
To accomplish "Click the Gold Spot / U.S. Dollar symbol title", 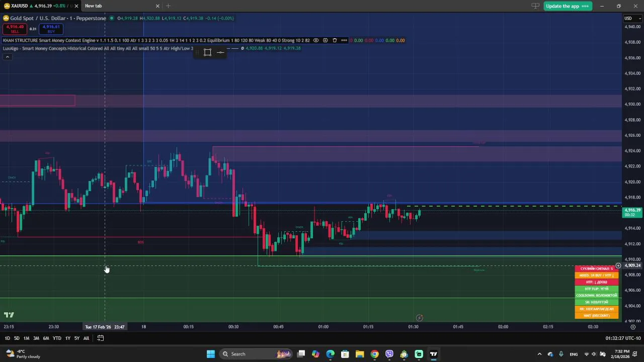I will click(x=58, y=18).
